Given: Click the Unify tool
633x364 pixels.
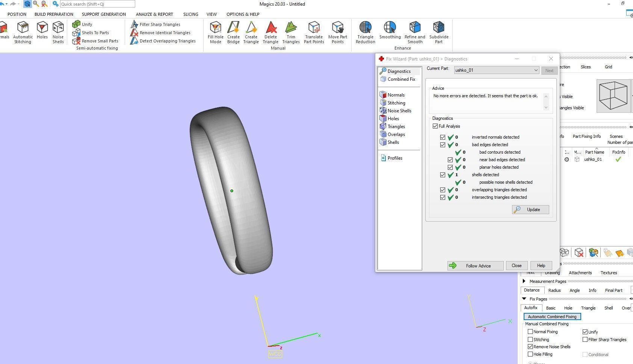Looking at the screenshot, I should [x=83, y=24].
